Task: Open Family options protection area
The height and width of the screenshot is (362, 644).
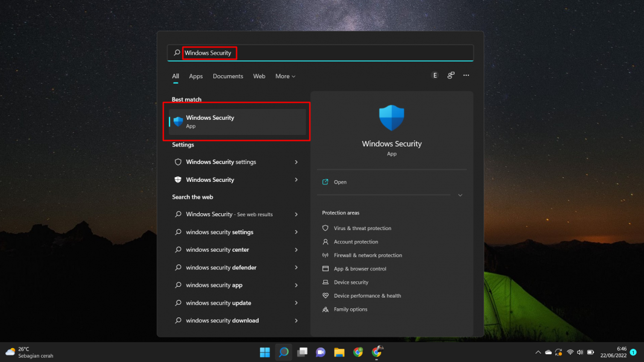Action: pyautogui.click(x=350, y=310)
